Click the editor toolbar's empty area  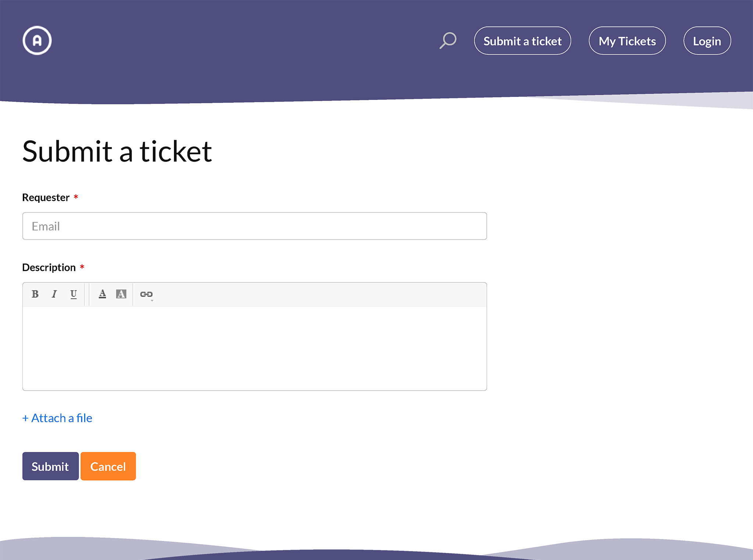pos(320,294)
